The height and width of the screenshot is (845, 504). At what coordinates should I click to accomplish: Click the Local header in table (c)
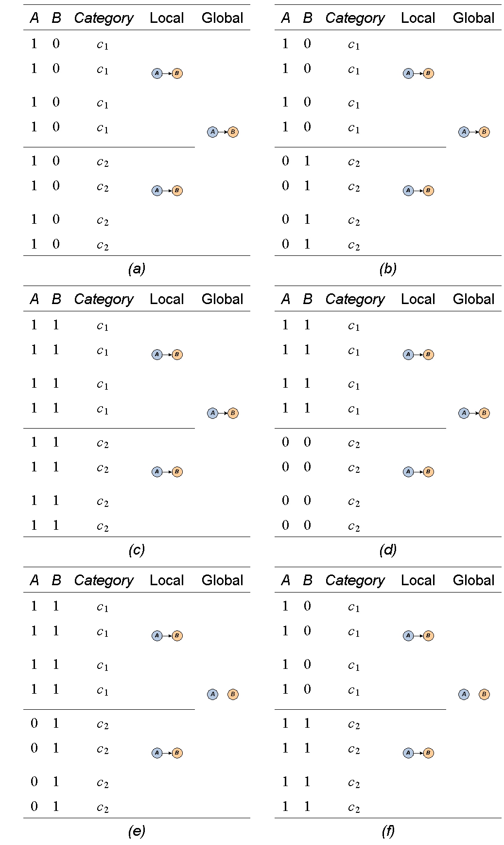click(167, 299)
